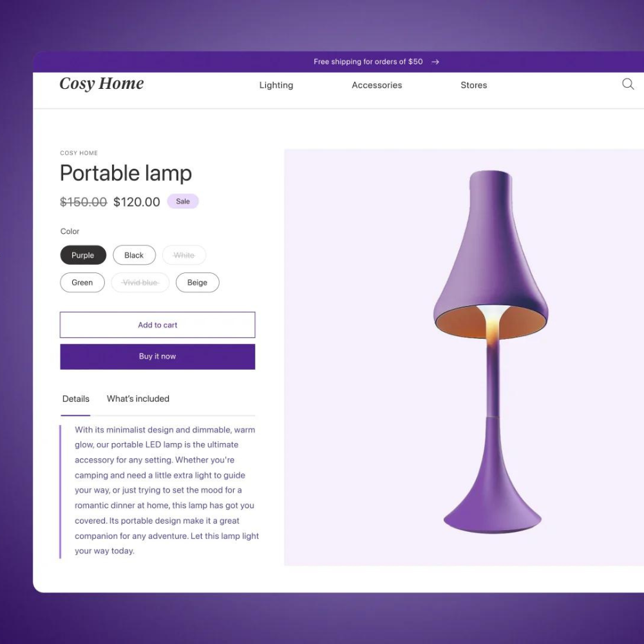Choose the crossed-out White color option

pos(184,255)
